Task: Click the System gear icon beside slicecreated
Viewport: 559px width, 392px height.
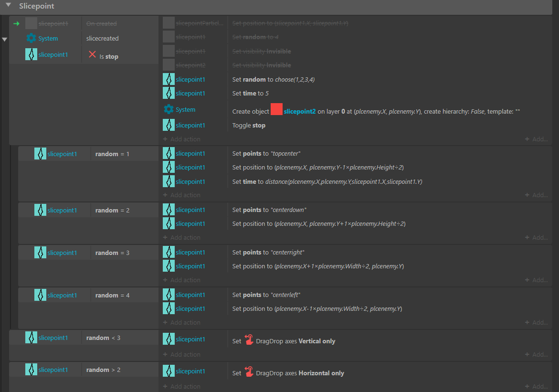Action: [x=32, y=38]
